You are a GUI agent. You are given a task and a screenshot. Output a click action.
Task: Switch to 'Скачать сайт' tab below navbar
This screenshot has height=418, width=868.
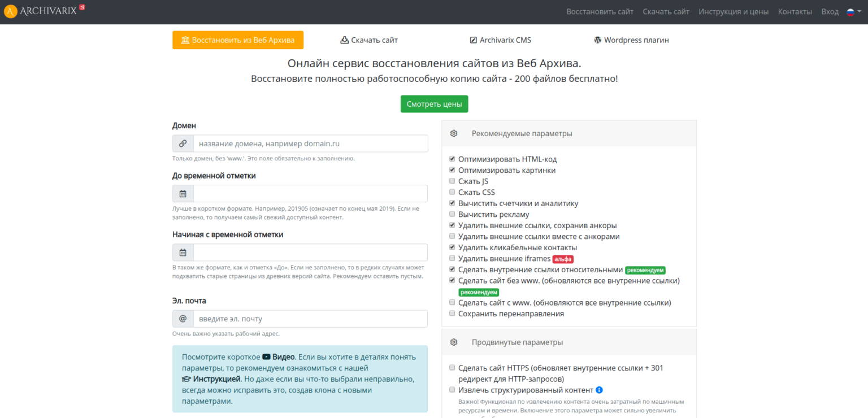[369, 40]
